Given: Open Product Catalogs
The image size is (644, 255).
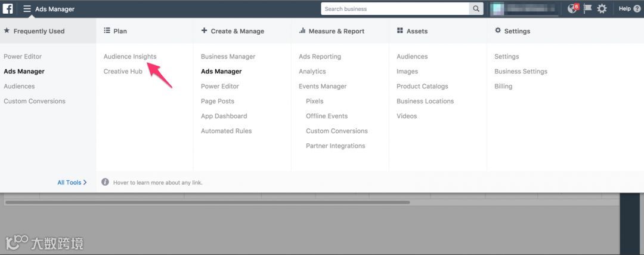Looking at the screenshot, I should [x=422, y=87].
